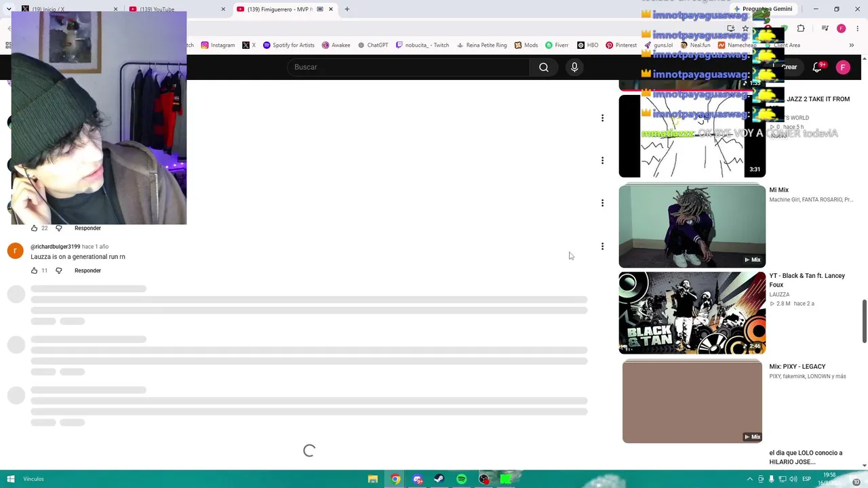Open Steam from the taskbar
Image resolution: width=868 pixels, height=488 pixels.
(439, 479)
